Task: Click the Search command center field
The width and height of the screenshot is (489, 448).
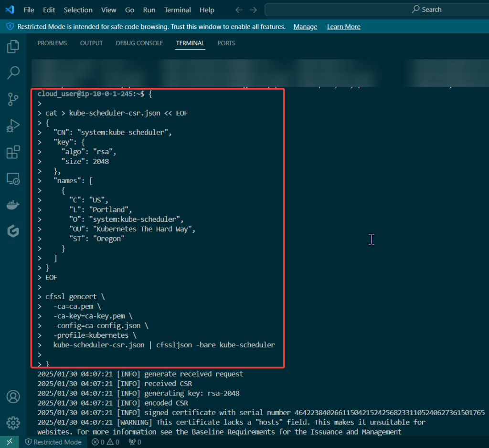Action: (377, 10)
